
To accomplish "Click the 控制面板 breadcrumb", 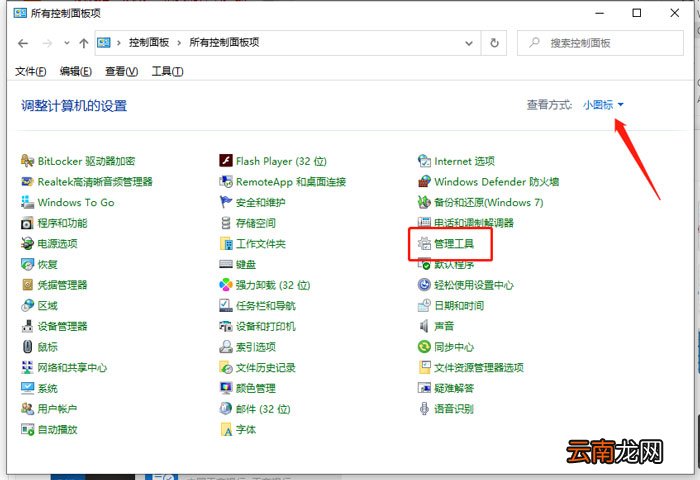I will pyautogui.click(x=149, y=42).
